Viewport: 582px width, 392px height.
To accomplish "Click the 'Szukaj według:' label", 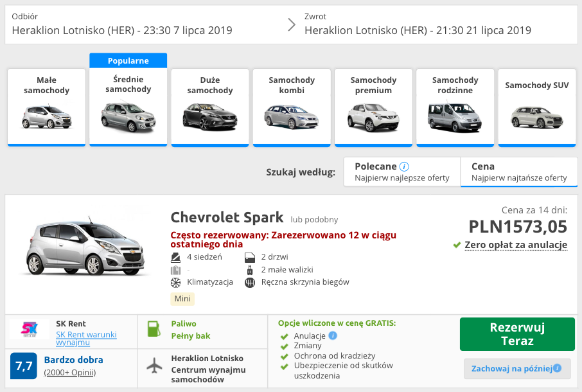I will click(301, 172).
